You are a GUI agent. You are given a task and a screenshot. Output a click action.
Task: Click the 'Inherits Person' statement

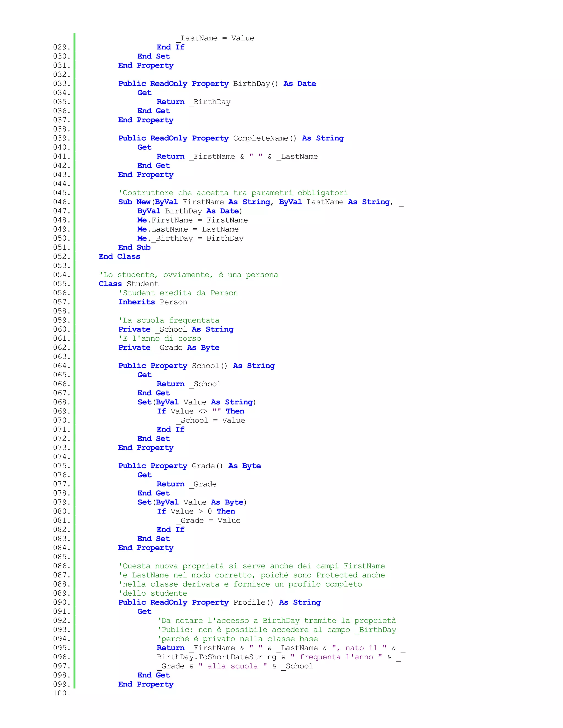(152, 302)
